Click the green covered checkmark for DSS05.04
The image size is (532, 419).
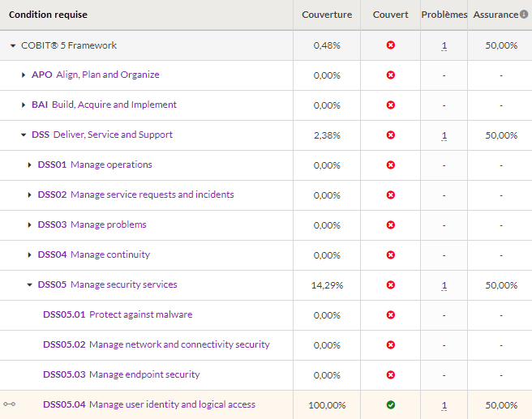pos(391,404)
